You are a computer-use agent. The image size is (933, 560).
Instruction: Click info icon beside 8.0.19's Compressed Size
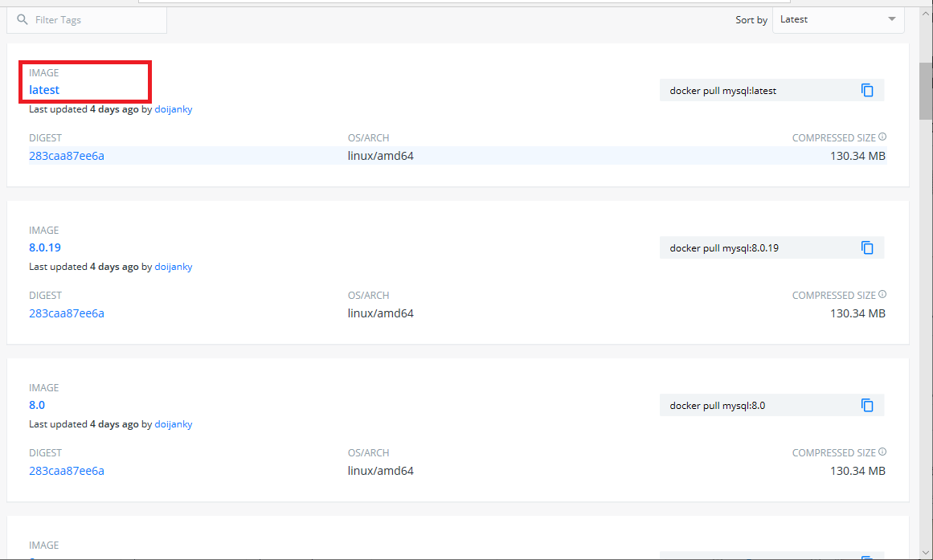[x=882, y=295]
